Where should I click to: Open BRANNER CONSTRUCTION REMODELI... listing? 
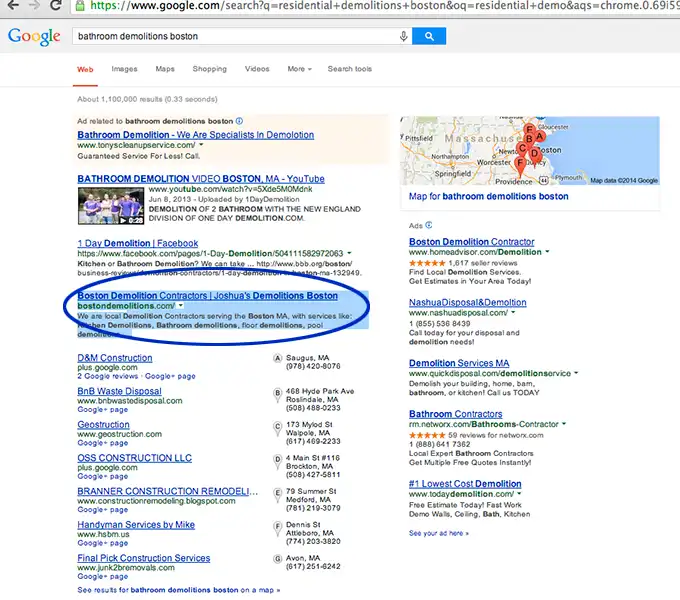[167, 491]
